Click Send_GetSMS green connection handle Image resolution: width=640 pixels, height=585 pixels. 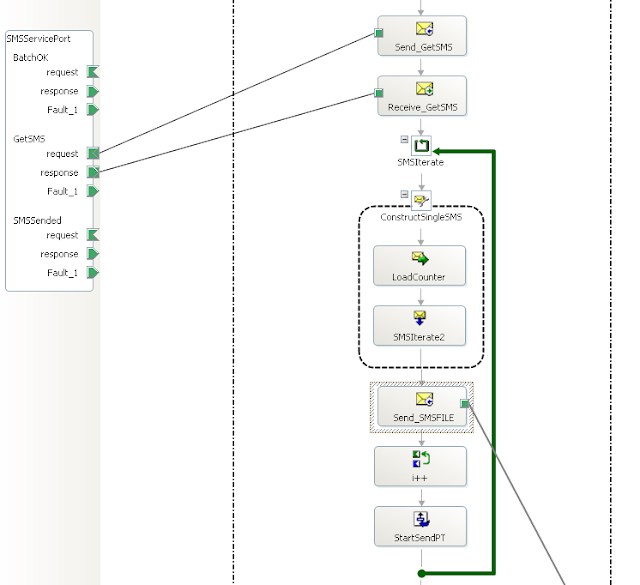379,33
